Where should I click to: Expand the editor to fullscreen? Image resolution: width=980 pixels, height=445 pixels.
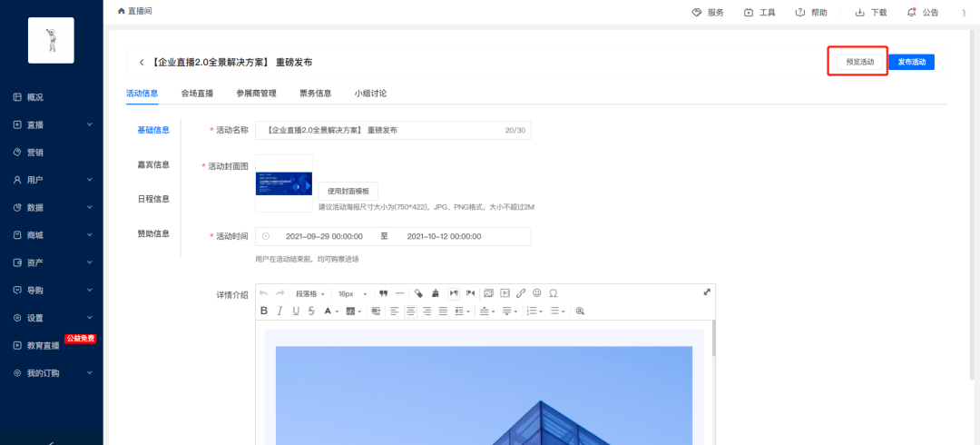point(707,292)
